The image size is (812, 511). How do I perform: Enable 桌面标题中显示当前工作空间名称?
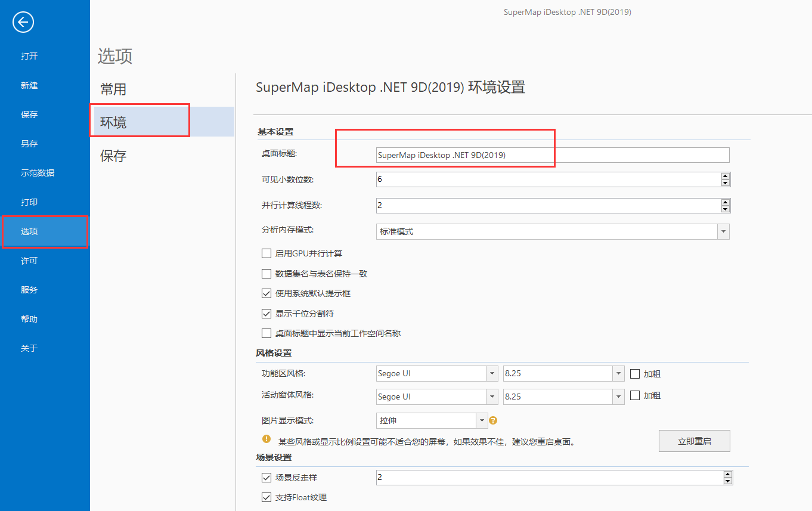[x=266, y=333]
